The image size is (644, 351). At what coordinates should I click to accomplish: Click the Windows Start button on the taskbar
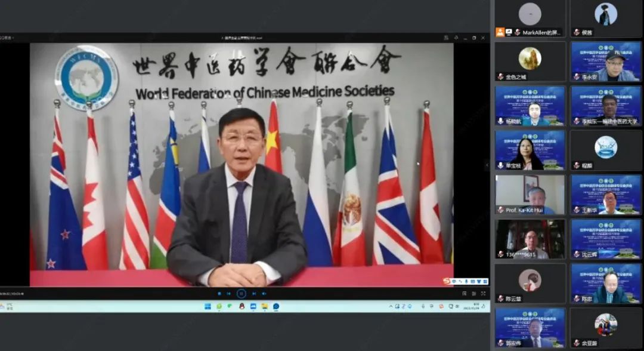tap(208, 306)
